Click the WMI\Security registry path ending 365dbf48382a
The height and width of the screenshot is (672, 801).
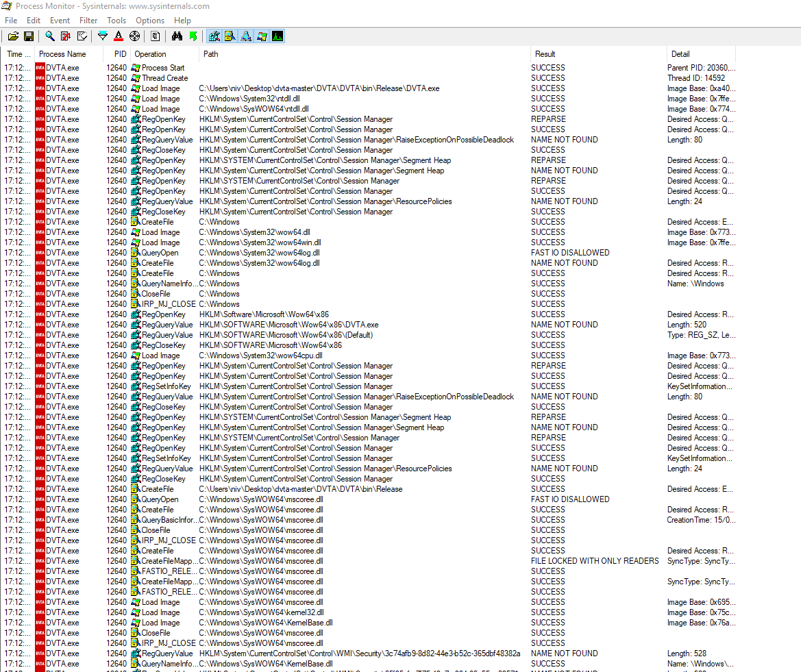coord(360,654)
